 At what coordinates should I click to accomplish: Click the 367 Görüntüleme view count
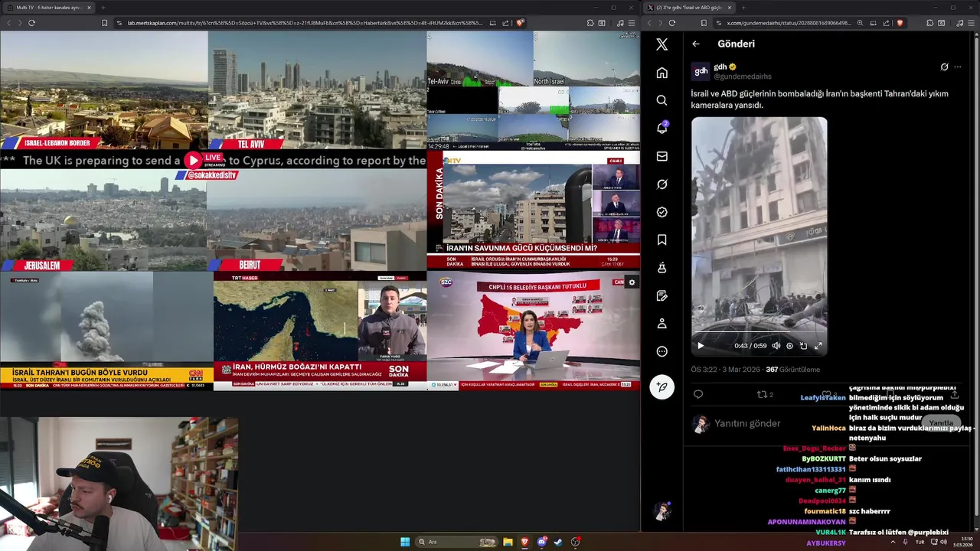[x=792, y=369]
